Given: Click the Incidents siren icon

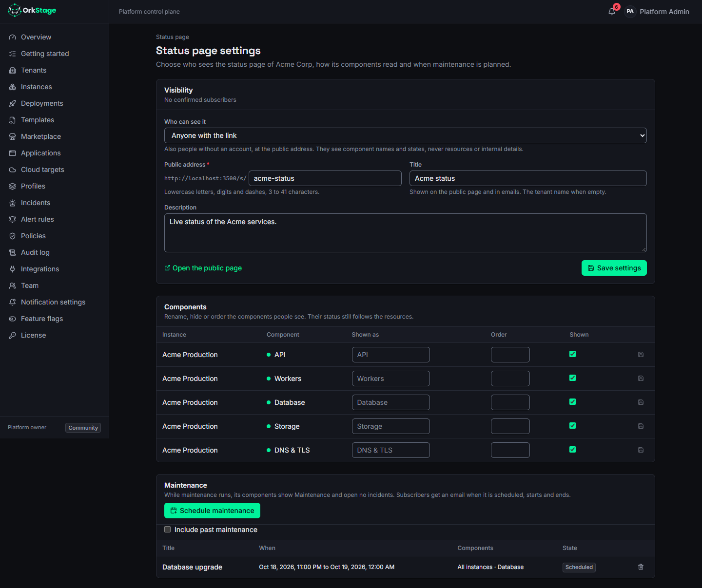Looking at the screenshot, I should [13, 203].
